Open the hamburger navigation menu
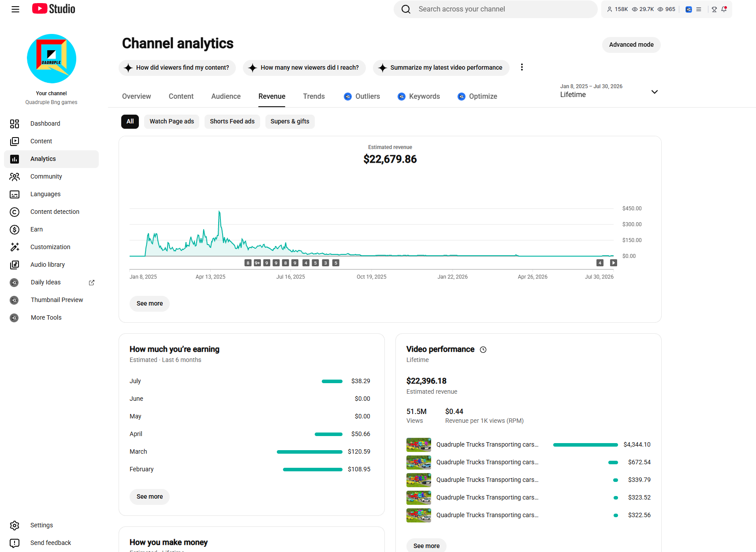 (x=15, y=9)
